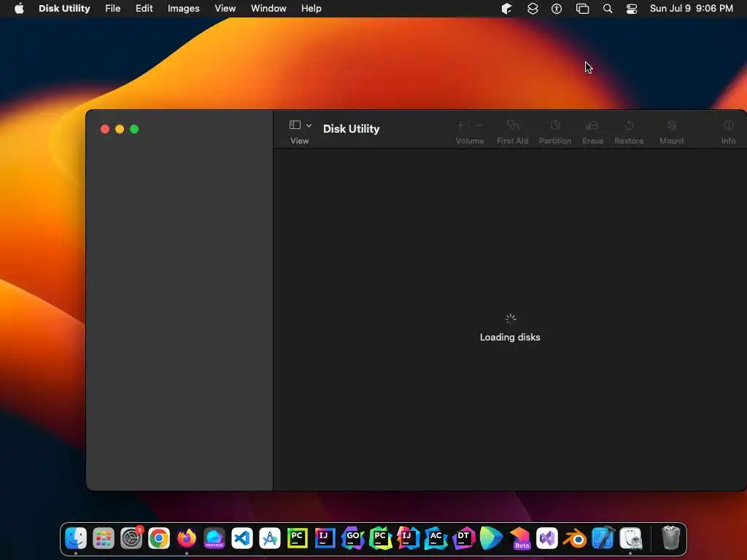This screenshot has width=747, height=560.
Task: Open the Disk Utility app menu
Action: click(64, 9)
